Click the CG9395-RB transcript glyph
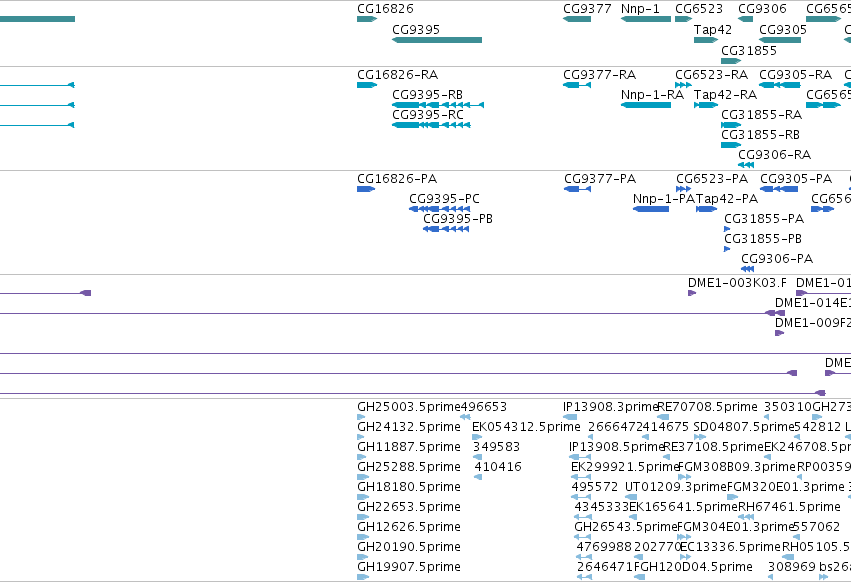The image size is (851, 582). coord(437,105)
